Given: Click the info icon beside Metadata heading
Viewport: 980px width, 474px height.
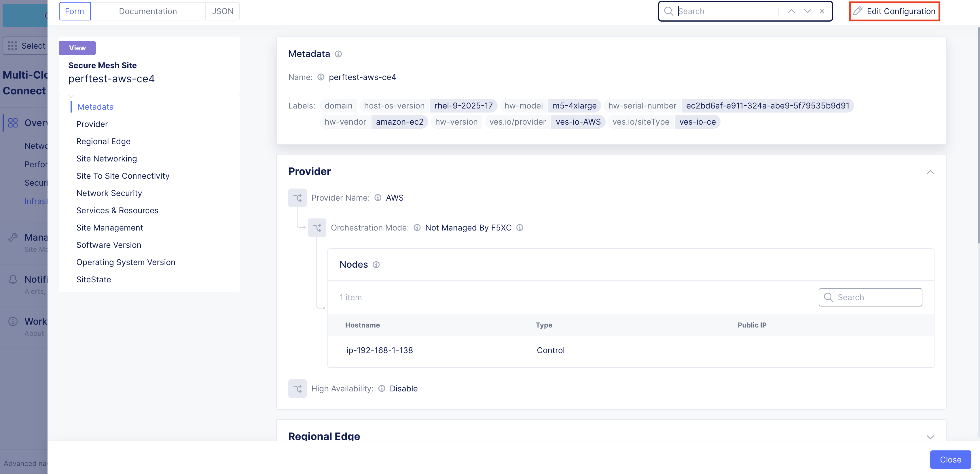Looking at the screenshot, I should 338,54.
